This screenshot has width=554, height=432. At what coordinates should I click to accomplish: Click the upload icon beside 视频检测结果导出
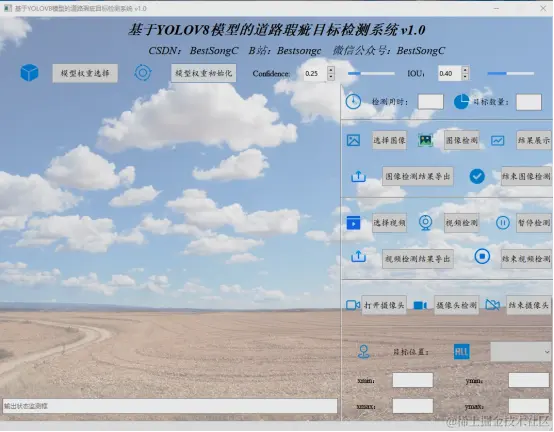point(358,257)
